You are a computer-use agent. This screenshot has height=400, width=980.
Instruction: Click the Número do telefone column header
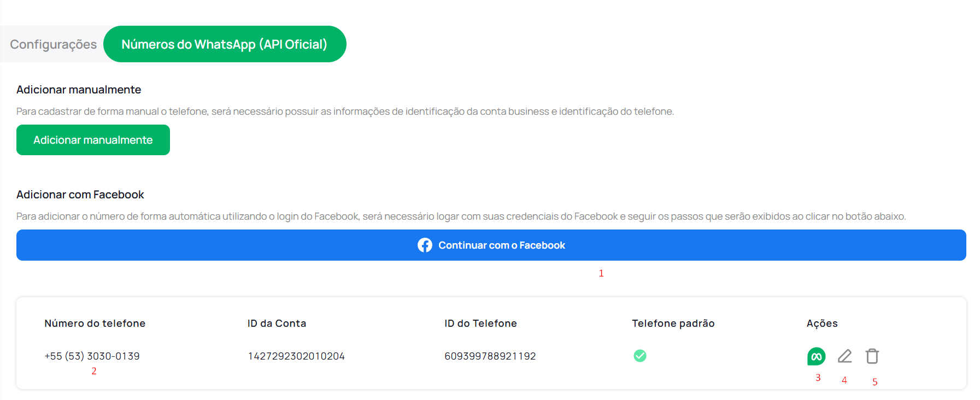click(x=95, y=323)
